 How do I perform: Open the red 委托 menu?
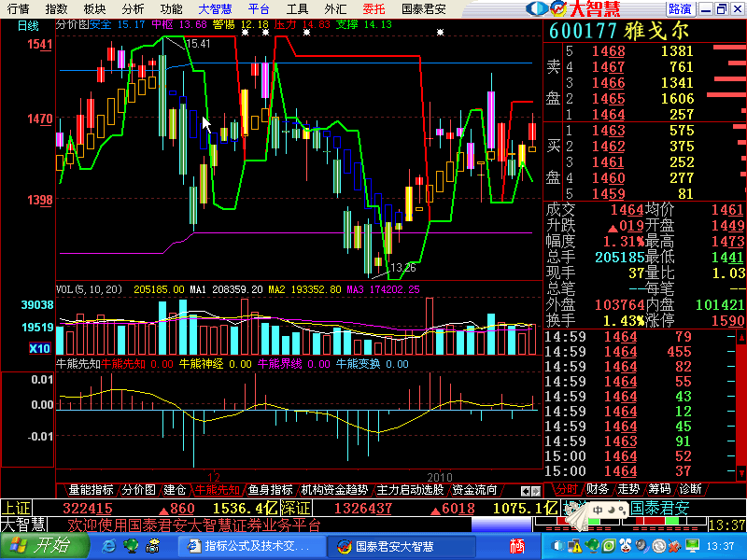tap(373, 8)
